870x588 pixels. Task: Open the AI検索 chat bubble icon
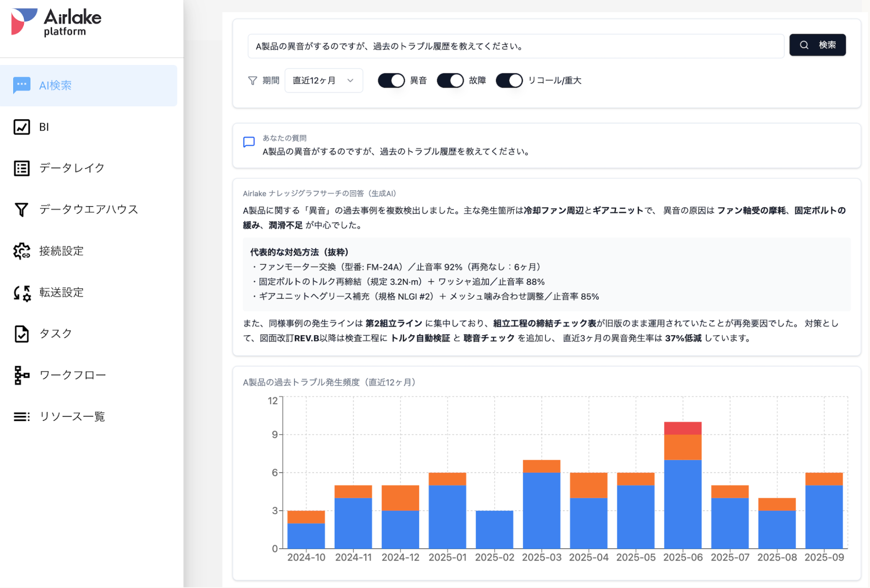[x=21, y=85]
